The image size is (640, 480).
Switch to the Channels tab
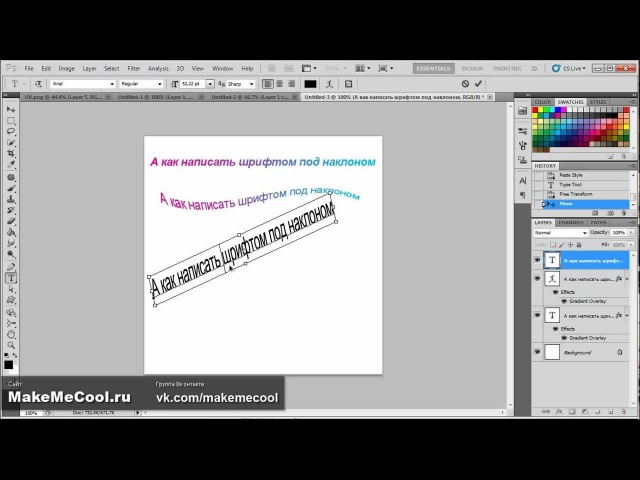571,222
